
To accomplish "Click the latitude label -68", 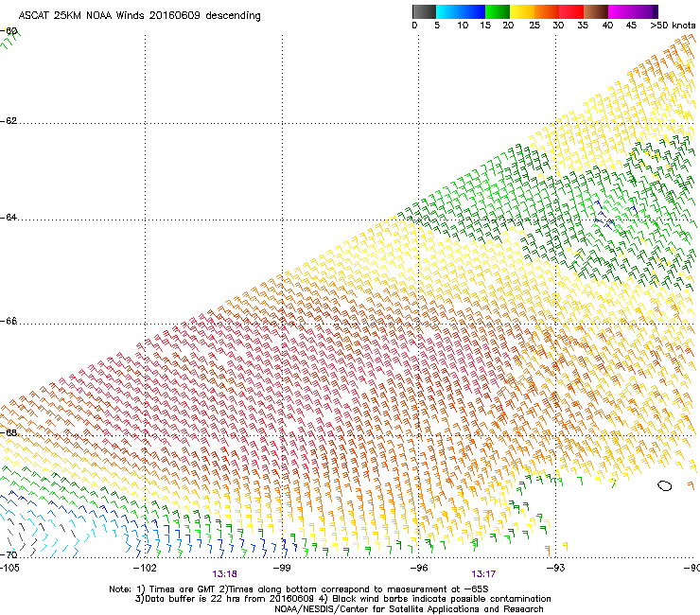I will pyautogui.click(x=9, y=433).
